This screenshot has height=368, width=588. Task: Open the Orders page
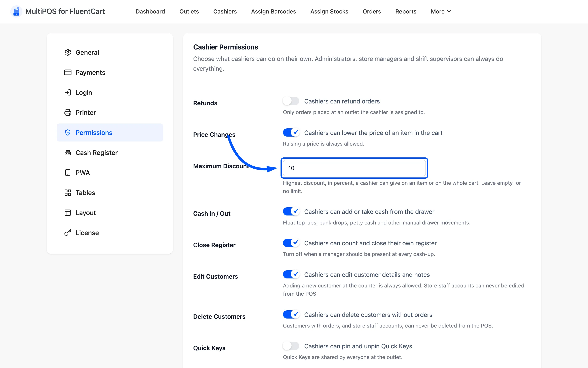click(372, 11)
